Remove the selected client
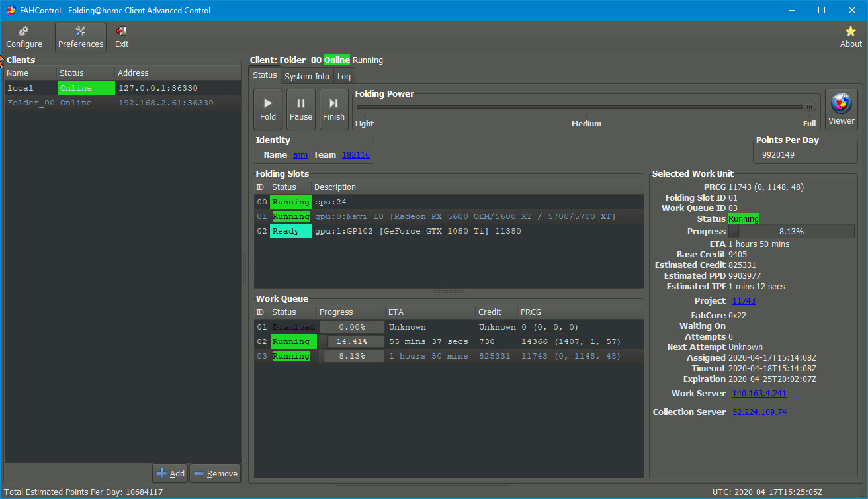The width and height of the screenshot is (868, 499). pos(215,473)
